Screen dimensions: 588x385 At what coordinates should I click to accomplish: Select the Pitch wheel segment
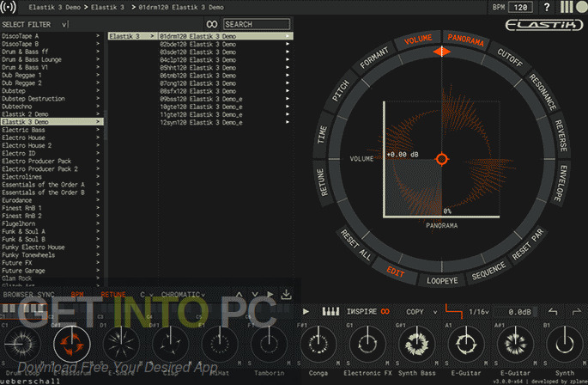pyautogui.click(x=341, y=91)
